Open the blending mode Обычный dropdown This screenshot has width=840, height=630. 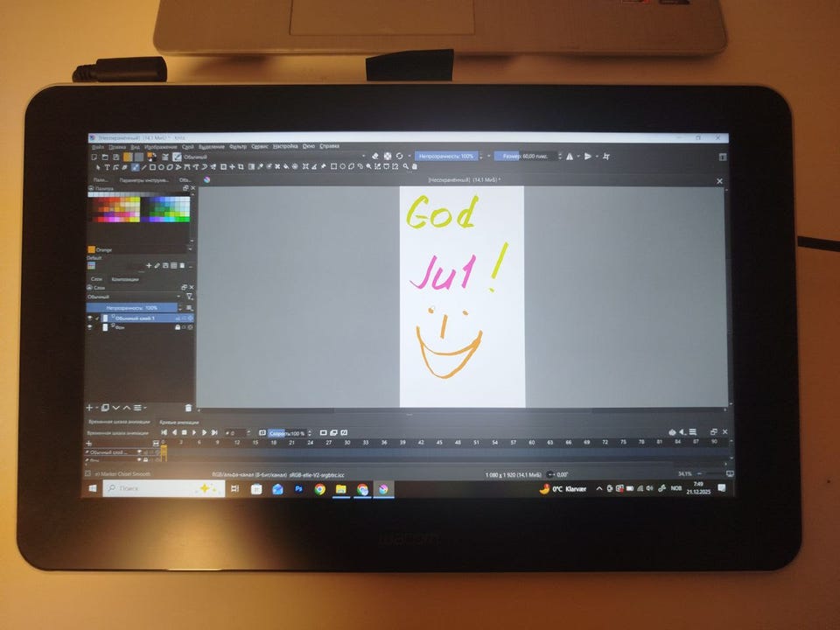tap(275, 157)
